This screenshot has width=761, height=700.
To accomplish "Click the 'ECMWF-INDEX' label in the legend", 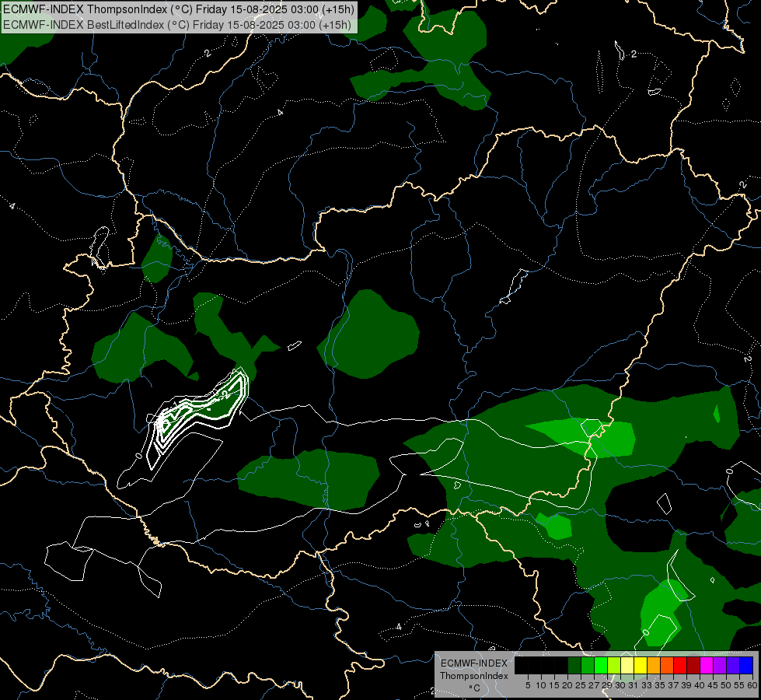I will (473, 663).
